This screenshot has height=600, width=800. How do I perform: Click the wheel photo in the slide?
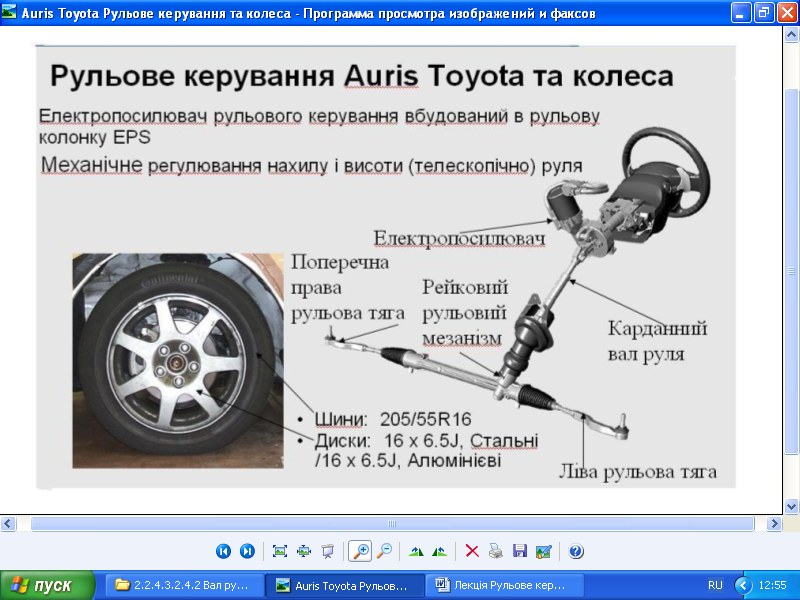[178, 361]
